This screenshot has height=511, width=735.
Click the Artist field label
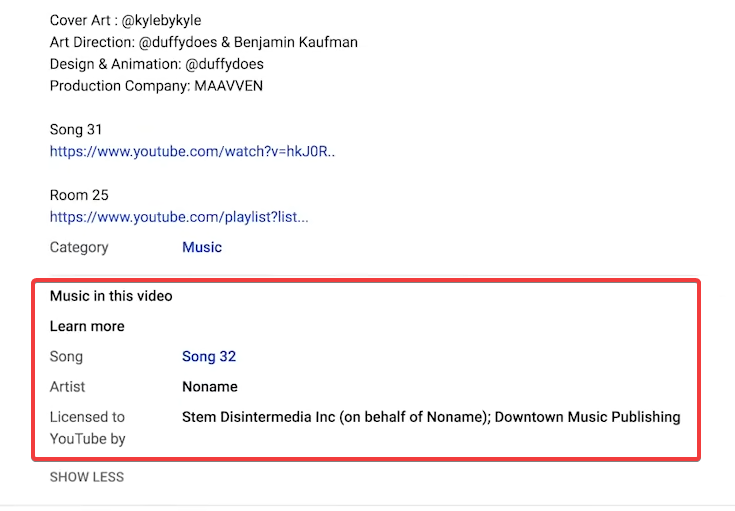click(68, 386)
